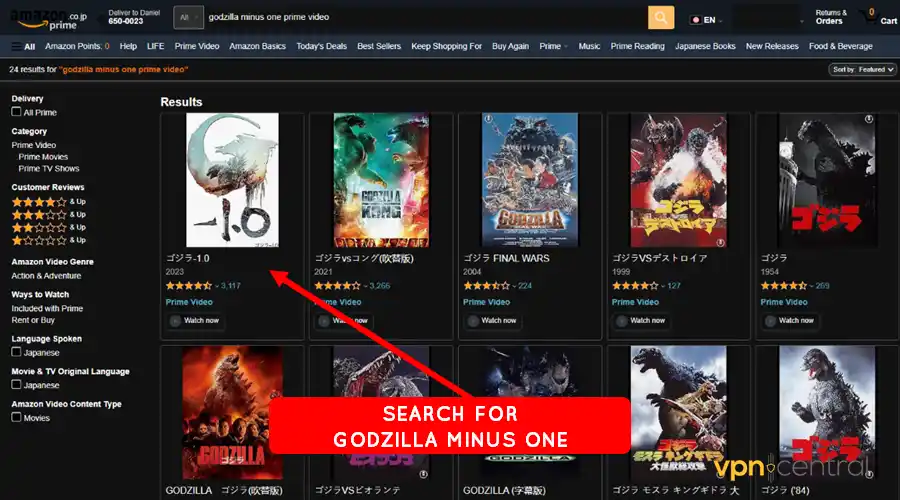Open star rating of ゴジラVSデストロイア
This screenshot has width=900, height=500.
coord(635,285)
